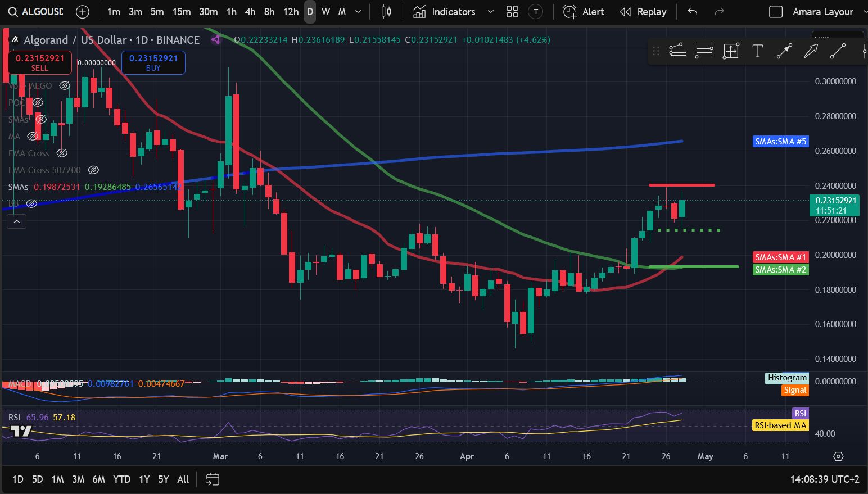Set chart range to 3M

pyautogui.click(x=78, y=479)
